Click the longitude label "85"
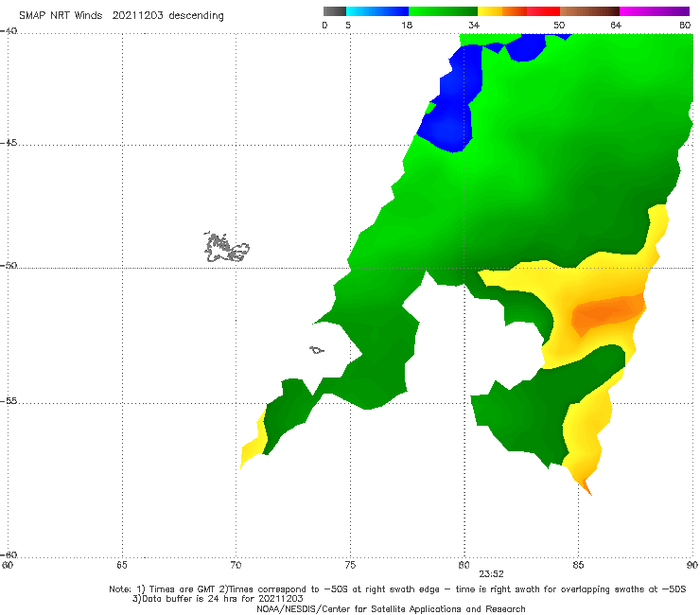 click(578, 565)
